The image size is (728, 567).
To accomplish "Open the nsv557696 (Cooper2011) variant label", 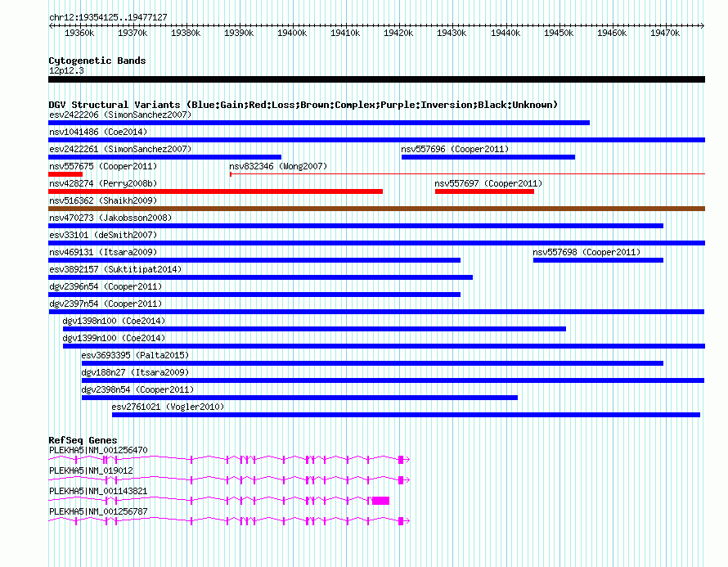I will tap(455, 149).
